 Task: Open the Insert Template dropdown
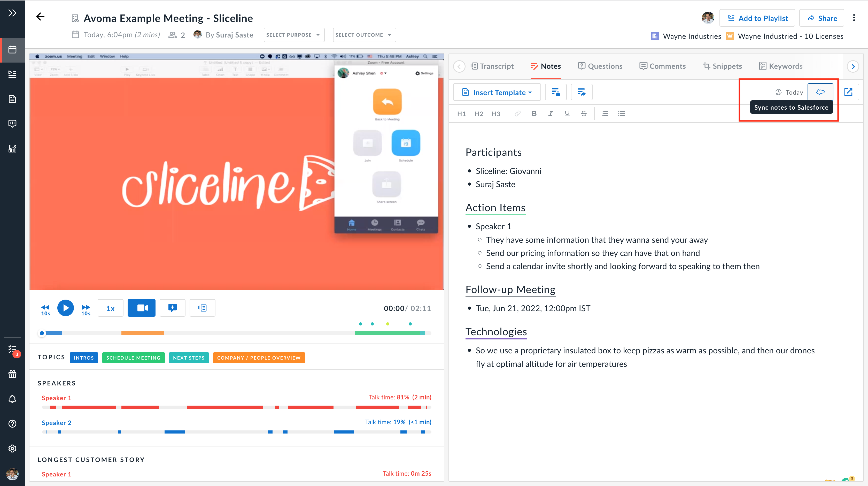[x=497, y=92]
